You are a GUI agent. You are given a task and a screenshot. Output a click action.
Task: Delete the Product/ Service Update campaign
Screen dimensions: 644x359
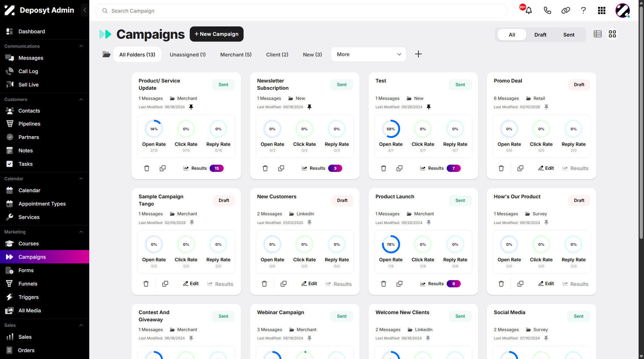coord(147,168)
